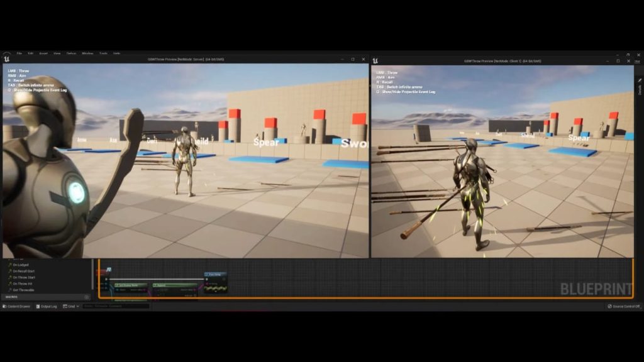Open the View menu

(x=57, y=53)
